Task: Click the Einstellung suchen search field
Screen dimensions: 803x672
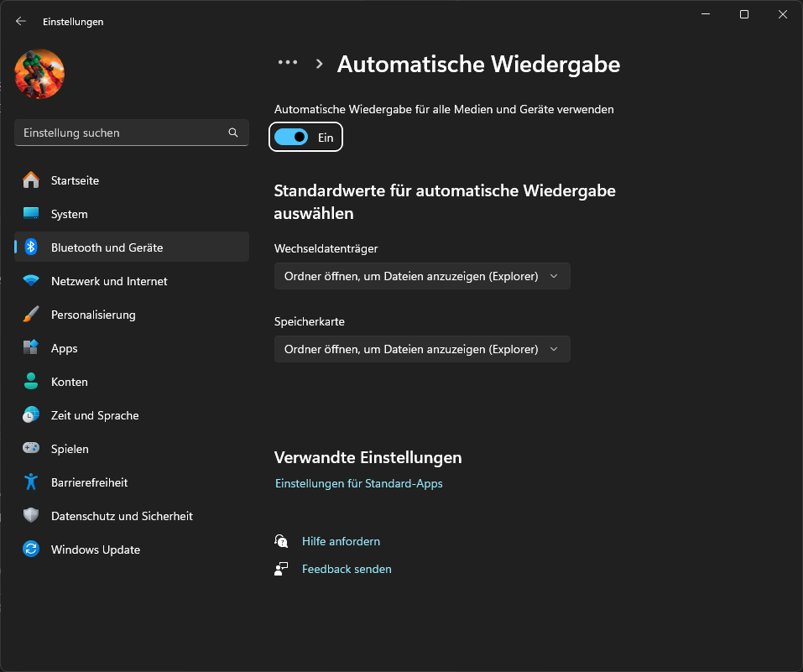Action: [x=122, y=133]
